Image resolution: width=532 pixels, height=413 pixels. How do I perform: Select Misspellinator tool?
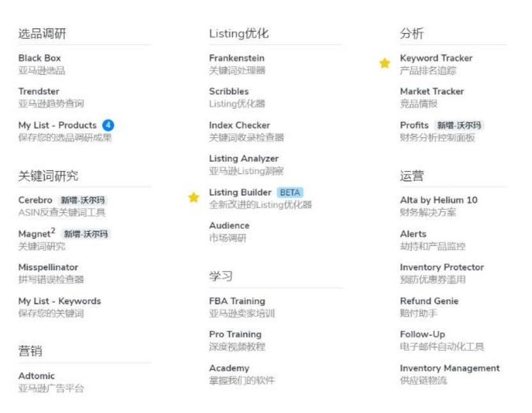48,268
